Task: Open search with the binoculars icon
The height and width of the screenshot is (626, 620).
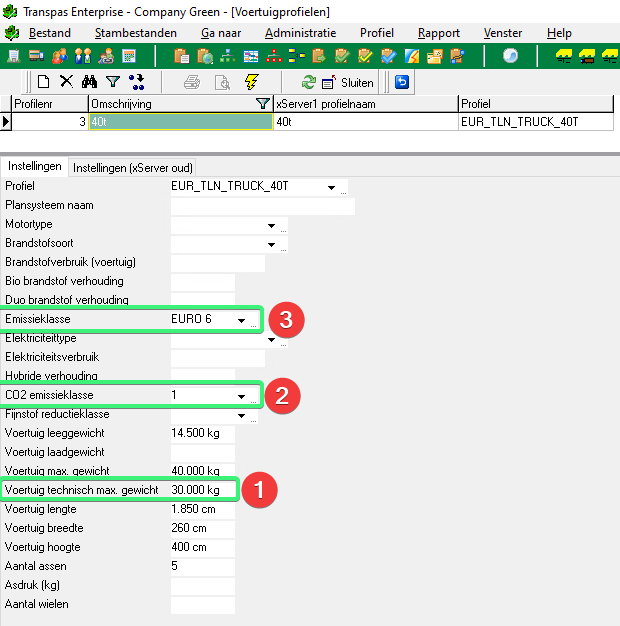Action: pyautogui.click(x=89, y=81)
